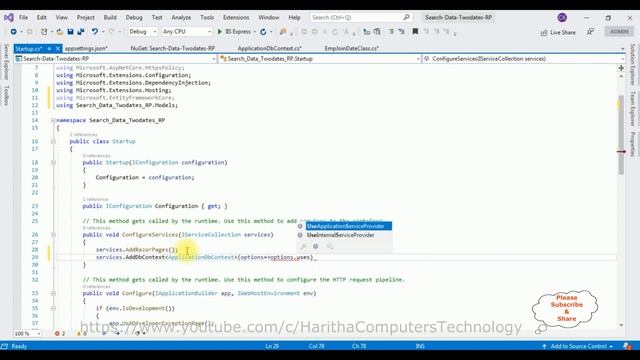Click the user account avatar icon
The height and width of the screenshot is (360, 640).
point(562,18)
